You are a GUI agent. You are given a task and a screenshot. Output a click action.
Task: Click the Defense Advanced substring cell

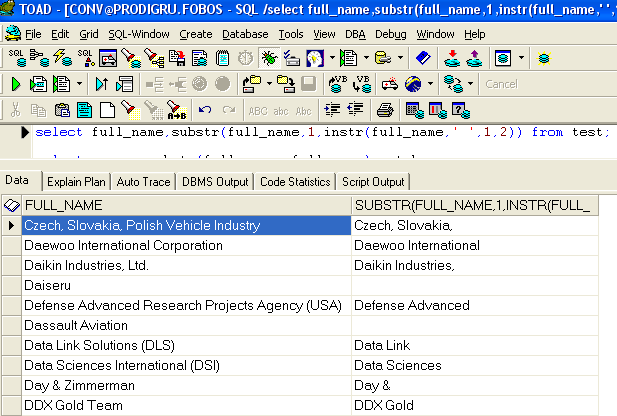(x=475, y=306)
